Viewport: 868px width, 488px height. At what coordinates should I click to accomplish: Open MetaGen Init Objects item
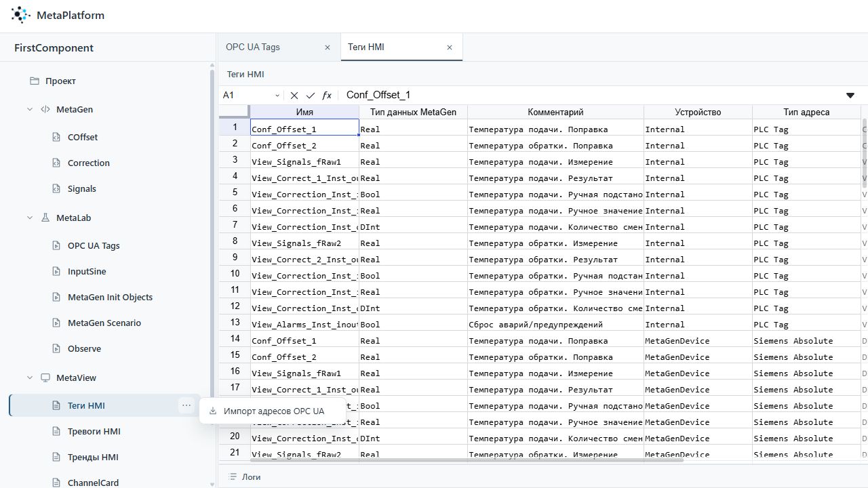[x=110, y=297]
